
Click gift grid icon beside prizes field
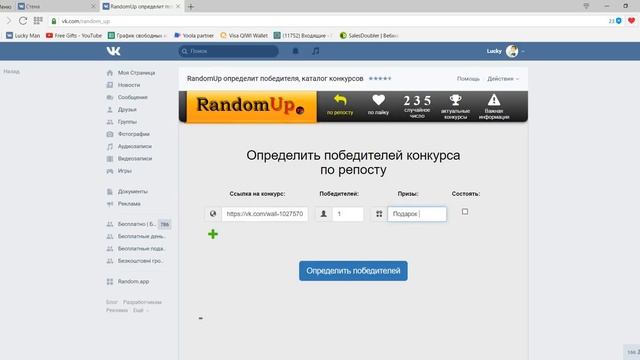[x=379, y=214]
